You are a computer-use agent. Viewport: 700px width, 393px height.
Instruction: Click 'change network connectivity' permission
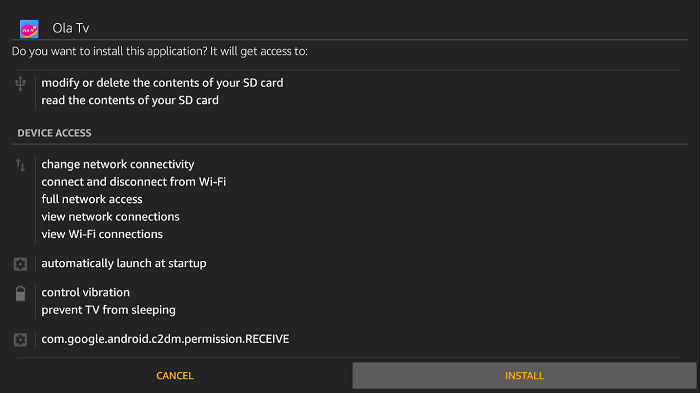click(x=118, y=164)
